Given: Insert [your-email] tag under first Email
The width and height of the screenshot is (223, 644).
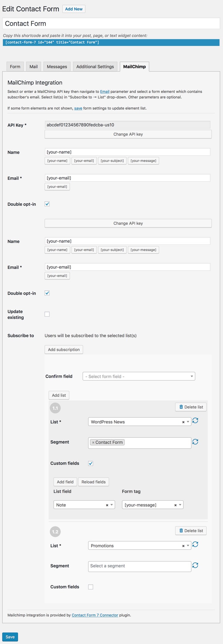Looking at the screenshot, I should click(x=57, y=187).
